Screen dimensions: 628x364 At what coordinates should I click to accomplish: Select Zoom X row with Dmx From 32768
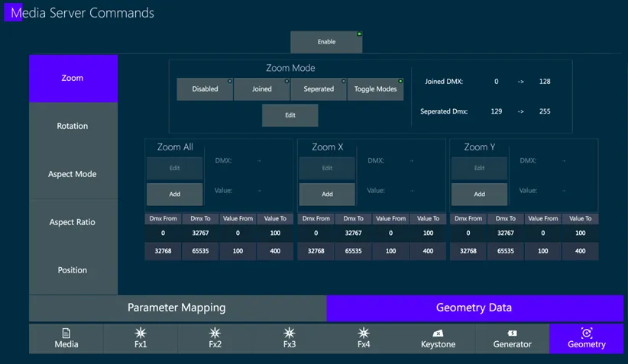pos(371,251)
